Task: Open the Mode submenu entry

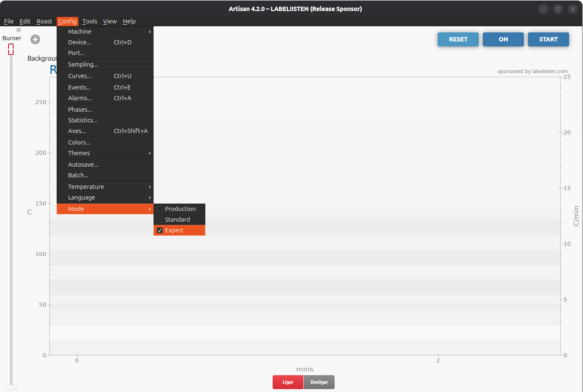Action: pos(105,209)
